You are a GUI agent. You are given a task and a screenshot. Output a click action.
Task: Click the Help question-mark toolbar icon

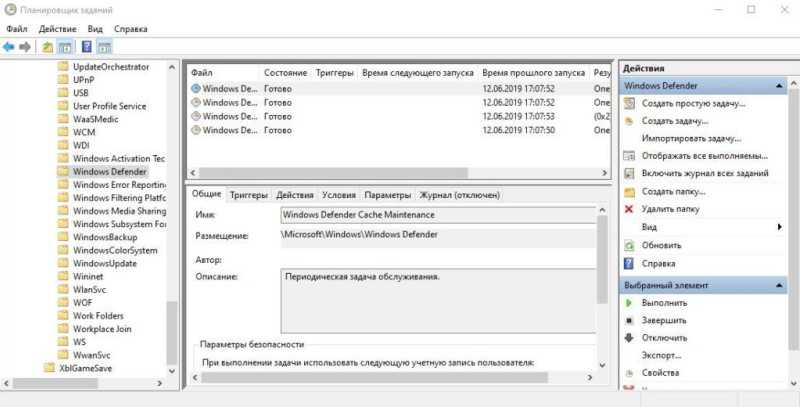[x=87, y=47]
